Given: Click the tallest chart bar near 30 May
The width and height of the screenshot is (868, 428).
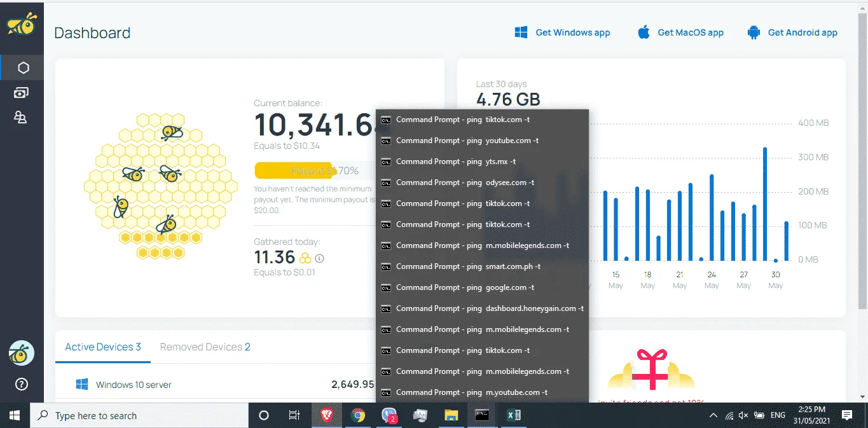Looking at the screenshot, I should tap(765, 204).
